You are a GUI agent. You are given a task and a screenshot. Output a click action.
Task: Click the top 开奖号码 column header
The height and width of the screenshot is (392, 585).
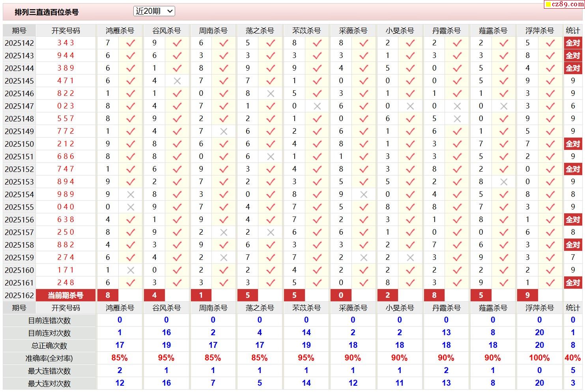point(65,30)
